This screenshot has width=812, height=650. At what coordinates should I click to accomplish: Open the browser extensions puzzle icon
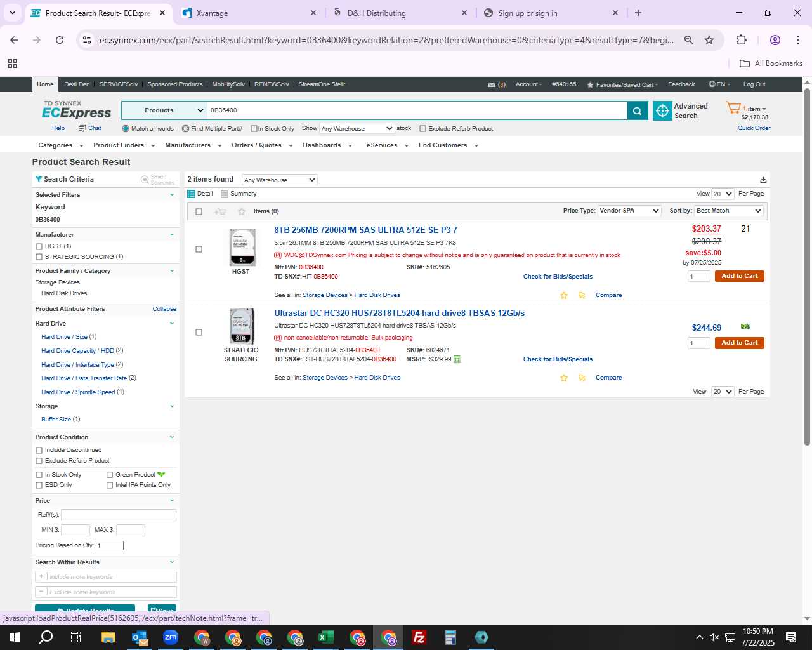741,40
